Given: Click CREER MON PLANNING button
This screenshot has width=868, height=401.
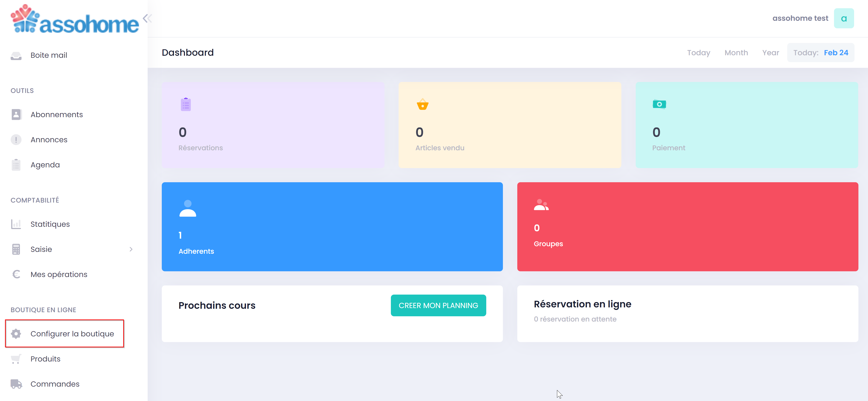Looking at the screenshot, I should tap(438, 305).
